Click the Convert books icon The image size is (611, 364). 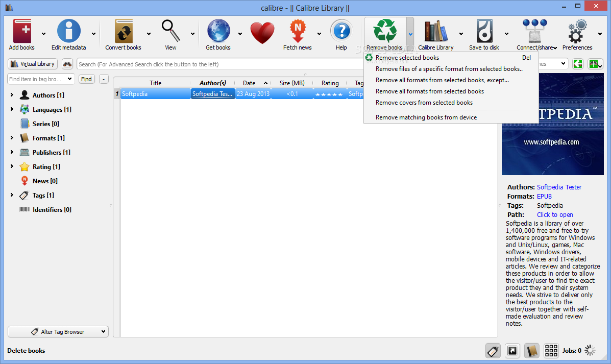point(124,31)
